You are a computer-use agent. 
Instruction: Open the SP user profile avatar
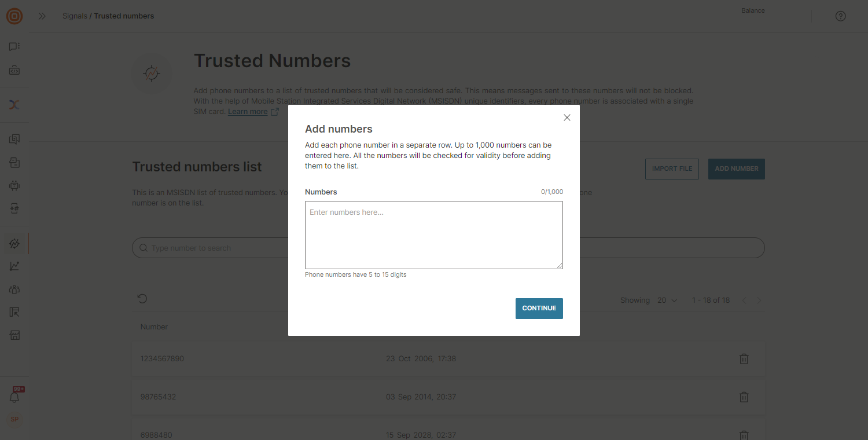coord(14,419)
